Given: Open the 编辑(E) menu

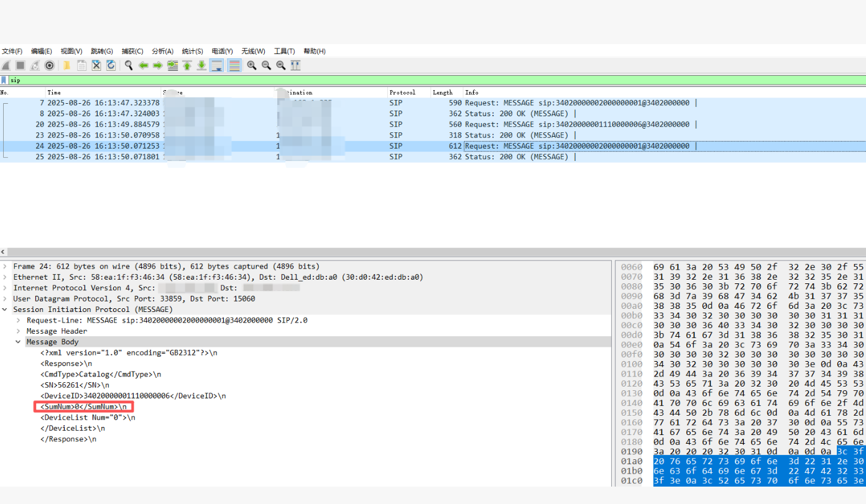Looking at the screenshot, I should (x=42, y=51).
